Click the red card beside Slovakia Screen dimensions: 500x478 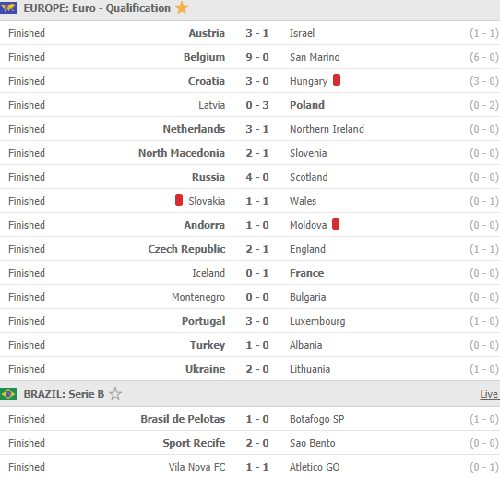tap(179, 200)
